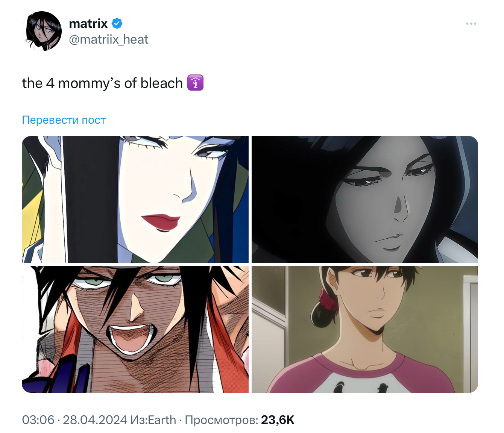504x433 pixels.
Task: Open image of shouting green-eyed character
Action: click(135, 329)
